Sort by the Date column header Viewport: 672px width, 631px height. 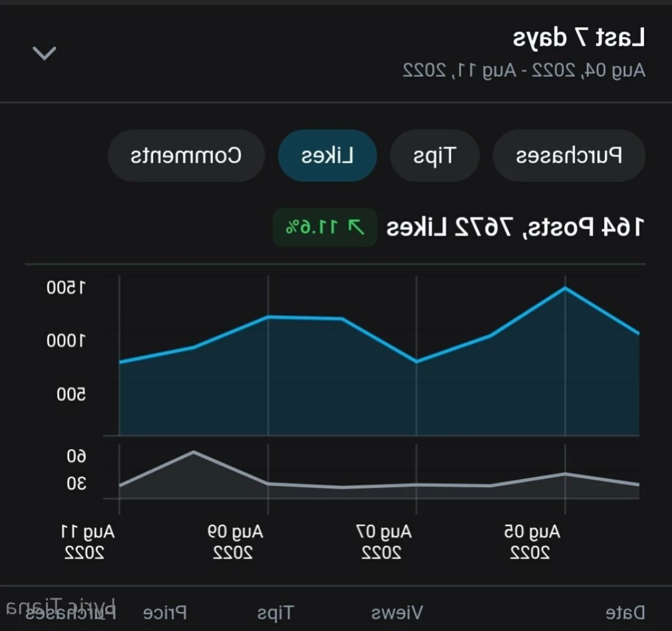625,613
